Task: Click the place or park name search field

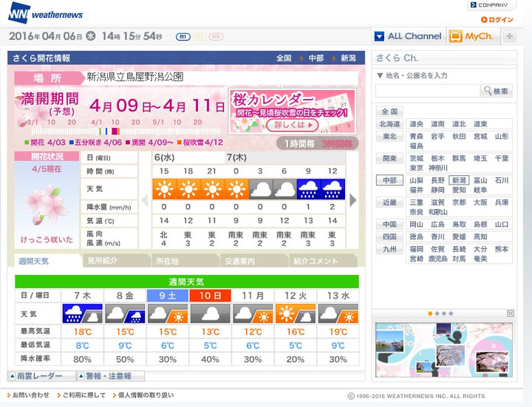Action: click(x=427, y=91)
